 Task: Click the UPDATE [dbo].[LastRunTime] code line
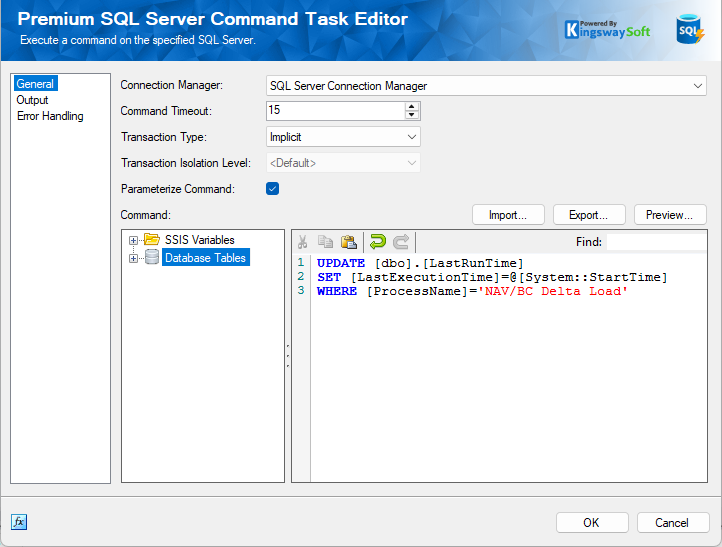pos(420,263)
